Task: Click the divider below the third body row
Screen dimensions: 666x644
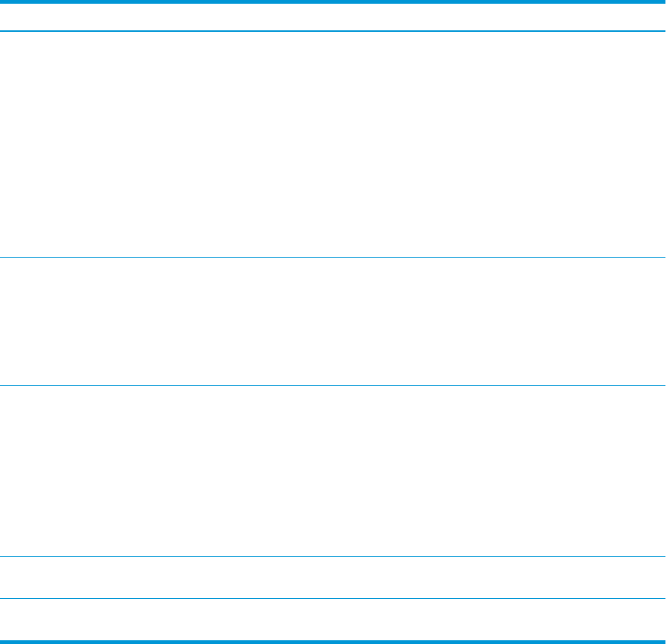Action: click(x=333, y=557)
